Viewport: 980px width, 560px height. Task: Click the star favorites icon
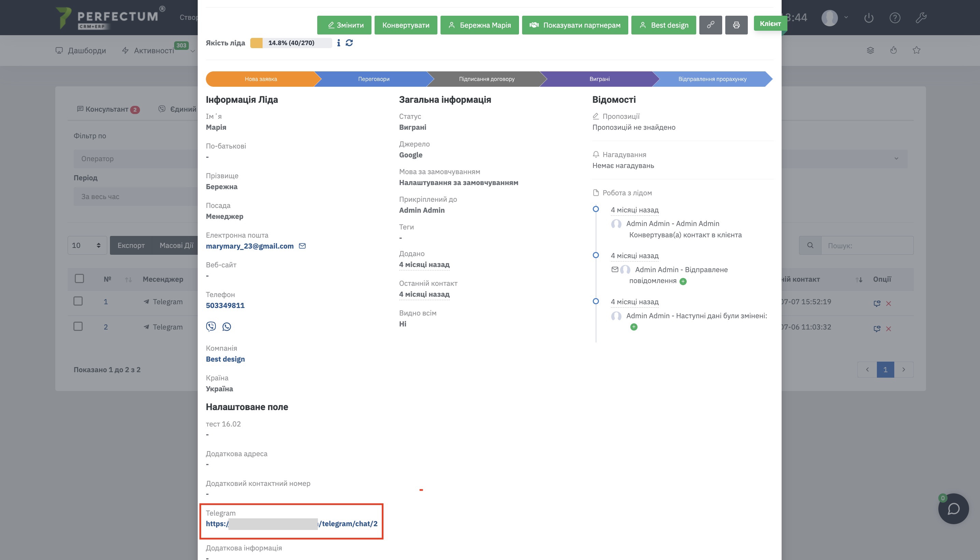pyautogui.click(x=916, y=50)
